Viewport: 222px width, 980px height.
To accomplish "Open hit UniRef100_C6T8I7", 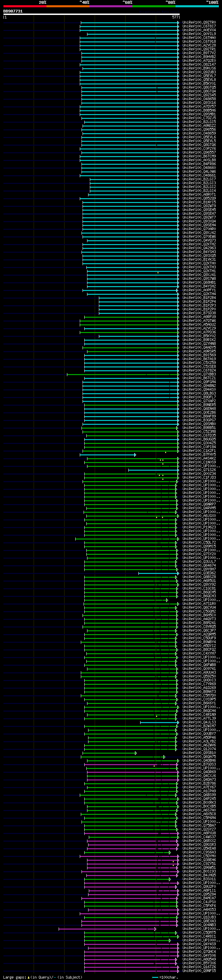I will click(x=199, y=26).
